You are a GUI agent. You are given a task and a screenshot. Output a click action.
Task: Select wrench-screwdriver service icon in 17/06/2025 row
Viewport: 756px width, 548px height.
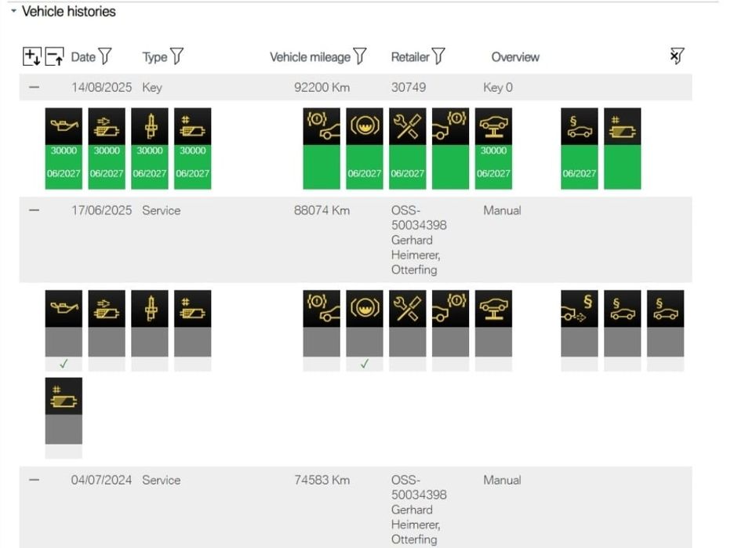coord(408,308)
